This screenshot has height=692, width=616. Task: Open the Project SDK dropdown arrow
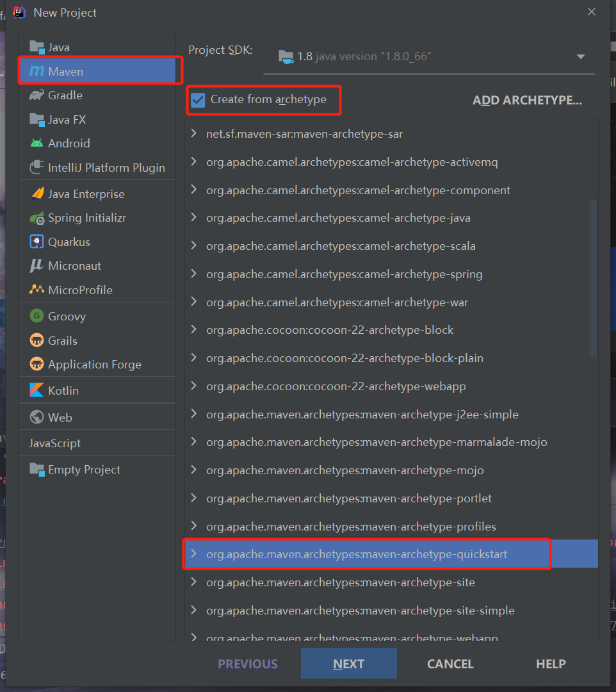coord(581,56)
